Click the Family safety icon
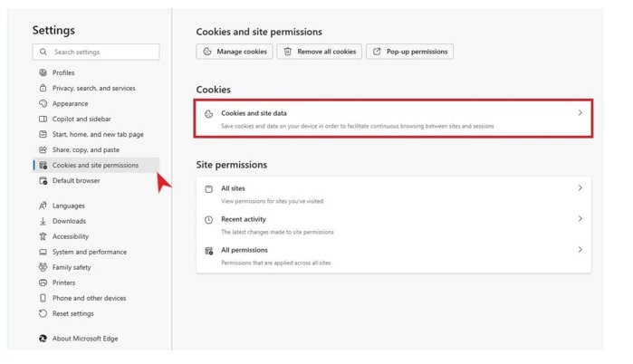 point(43,267)
